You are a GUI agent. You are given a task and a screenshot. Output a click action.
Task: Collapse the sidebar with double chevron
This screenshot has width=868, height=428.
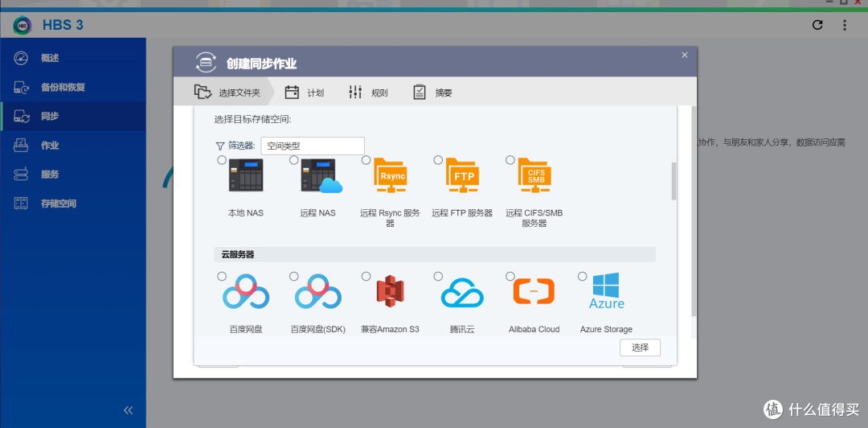pyautogui.click(x=129, y=410)
